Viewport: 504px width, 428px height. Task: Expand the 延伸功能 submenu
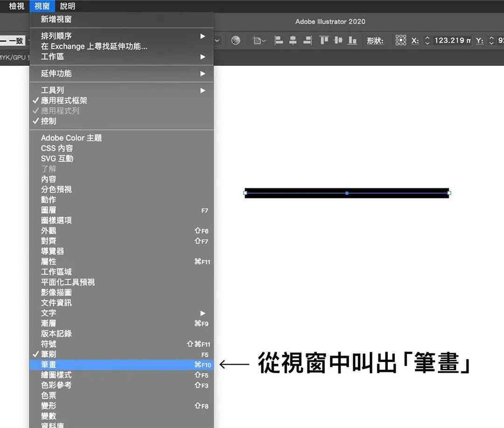[x=121, y=74]
